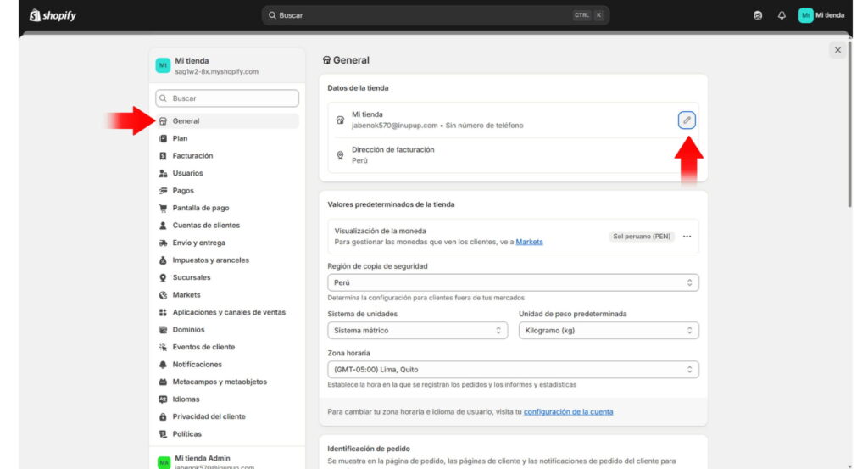Expand the Unidad de peso predeterminada dropdown
Screen dimensions: 868x469
point(609,331)
